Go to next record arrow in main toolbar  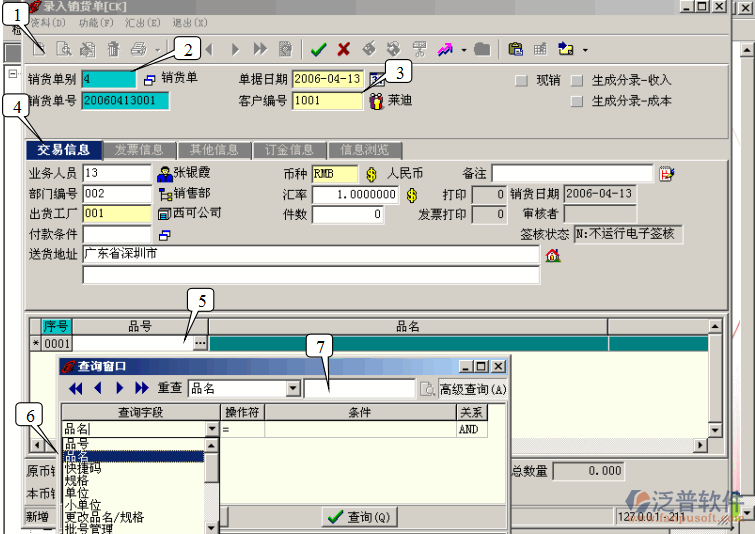tap(235, 49)
